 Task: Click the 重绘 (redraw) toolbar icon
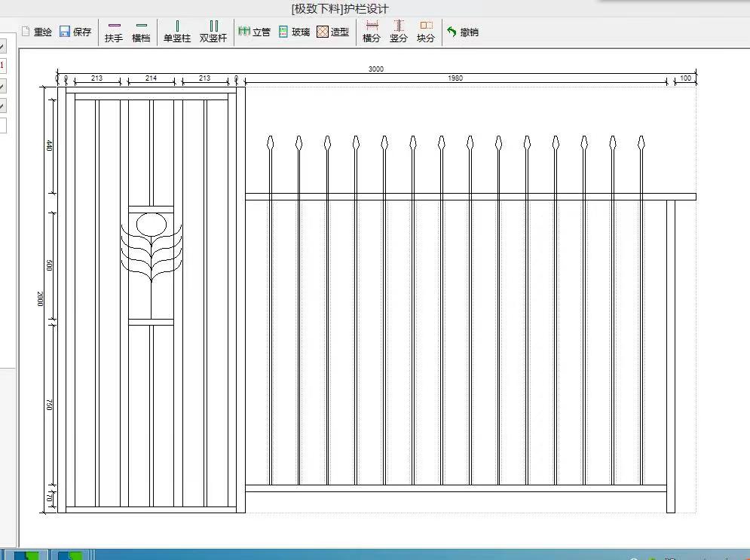pyautogui.click(x=37, y=32)
